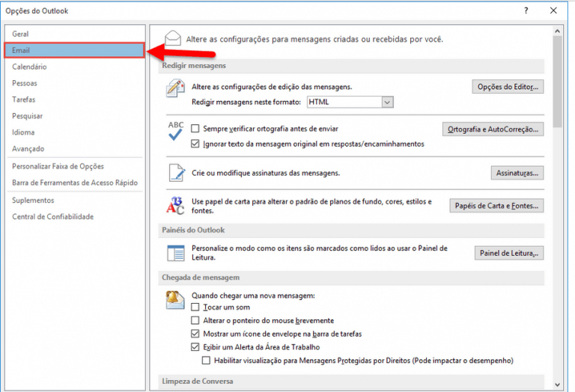
Task: Click the scrollbar down arrow
Action: (557, 385)
